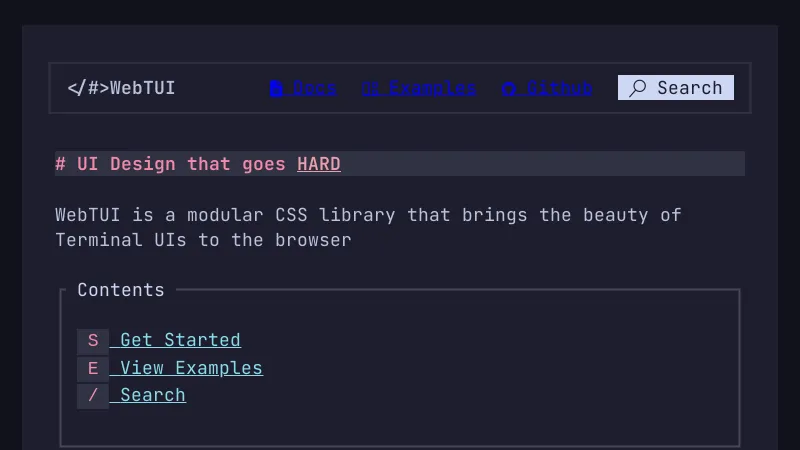Screen dimensions: 800x450
Task: Click the magnifying glass search icon
Action: [637, 88]
